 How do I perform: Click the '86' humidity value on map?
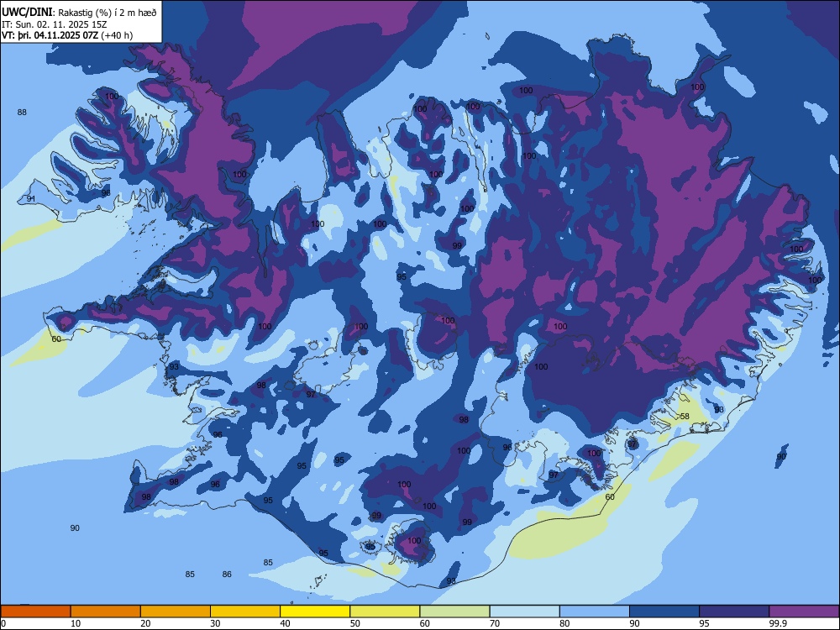pos(227,575)
